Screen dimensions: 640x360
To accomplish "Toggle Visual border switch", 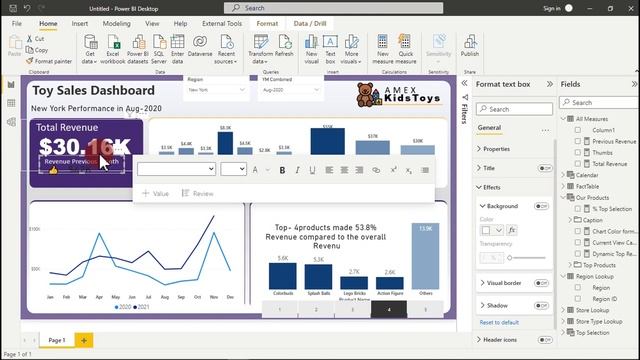I will (541, 283).
